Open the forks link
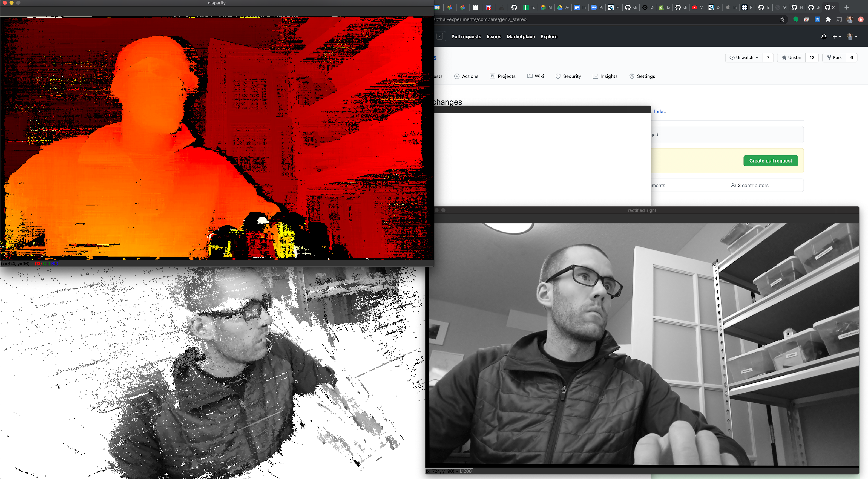The image size is (868, 479). click(x=659, y=111)
